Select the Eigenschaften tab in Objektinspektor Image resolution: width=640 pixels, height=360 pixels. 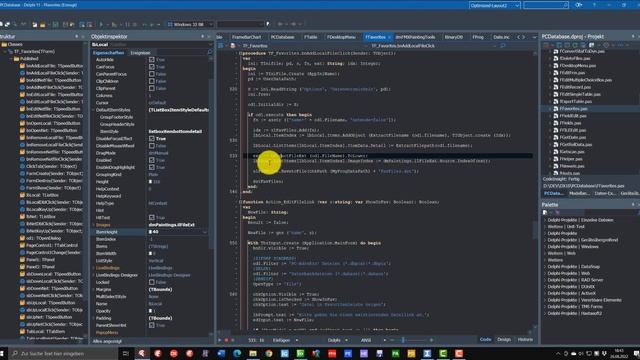(108, 53)
